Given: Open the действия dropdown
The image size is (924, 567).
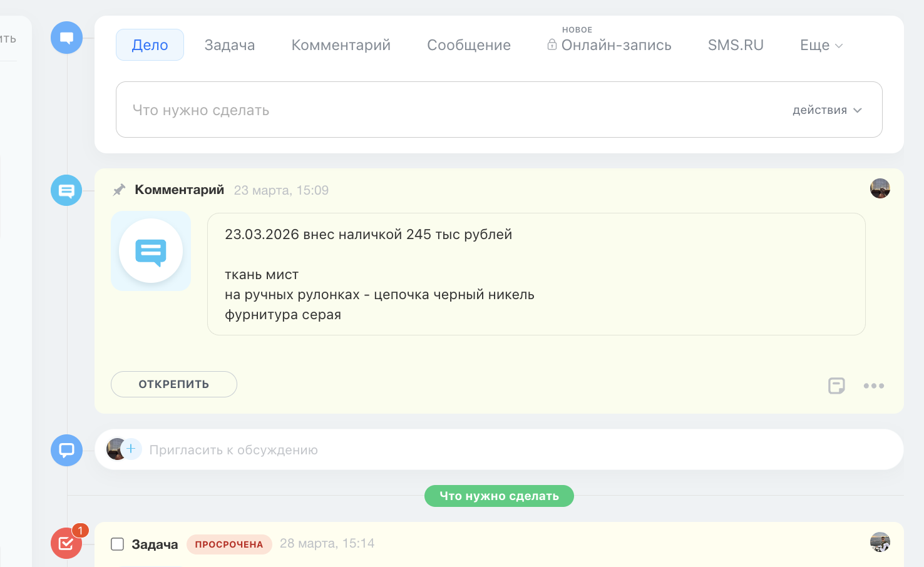Looking at the screenshot, I should (827, 110).
